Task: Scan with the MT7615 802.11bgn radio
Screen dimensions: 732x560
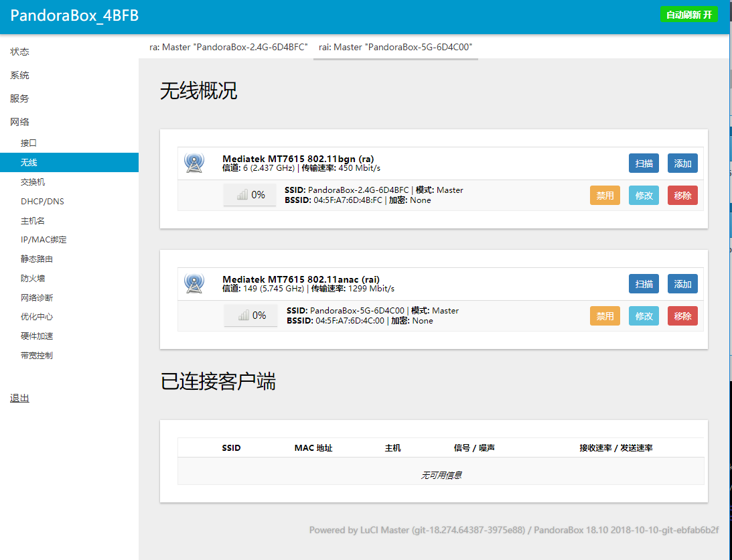Action: click(x=644, y=163)
